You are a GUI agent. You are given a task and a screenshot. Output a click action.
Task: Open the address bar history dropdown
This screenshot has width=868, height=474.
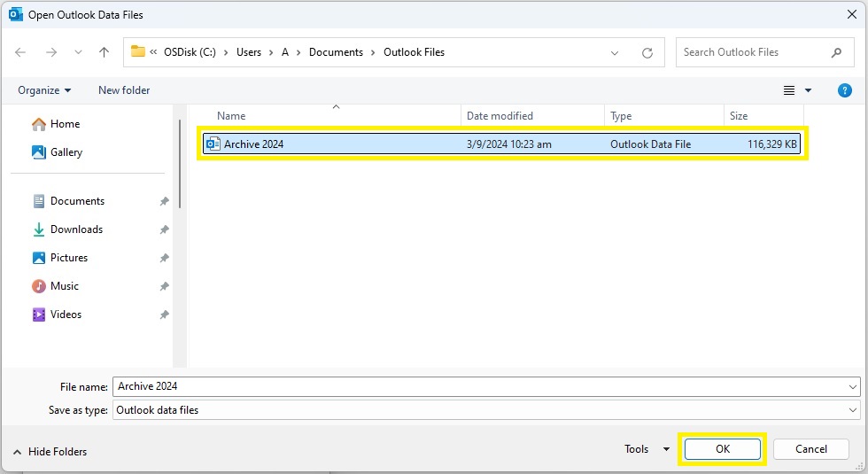click(x=615, y=52)
